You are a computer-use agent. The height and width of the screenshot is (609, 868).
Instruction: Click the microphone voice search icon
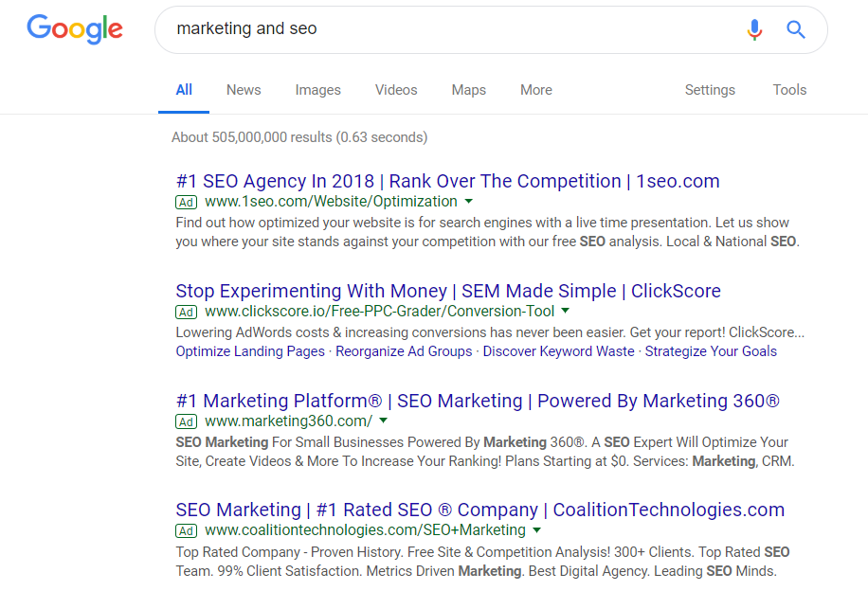(754, 30)
